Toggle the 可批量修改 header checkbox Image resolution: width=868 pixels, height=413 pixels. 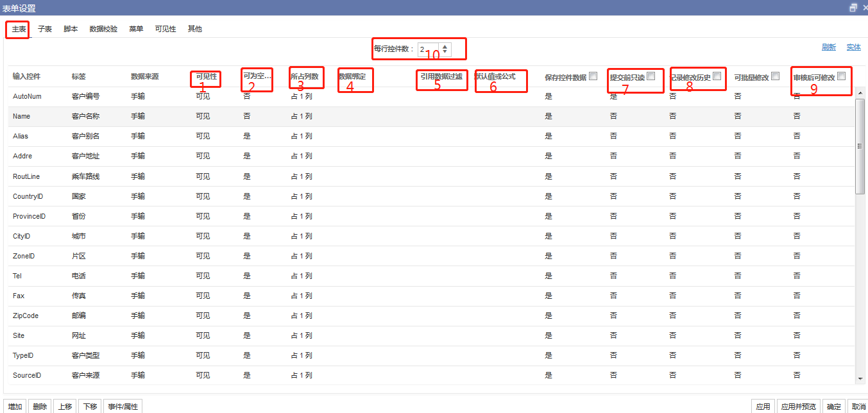point(775,76)
